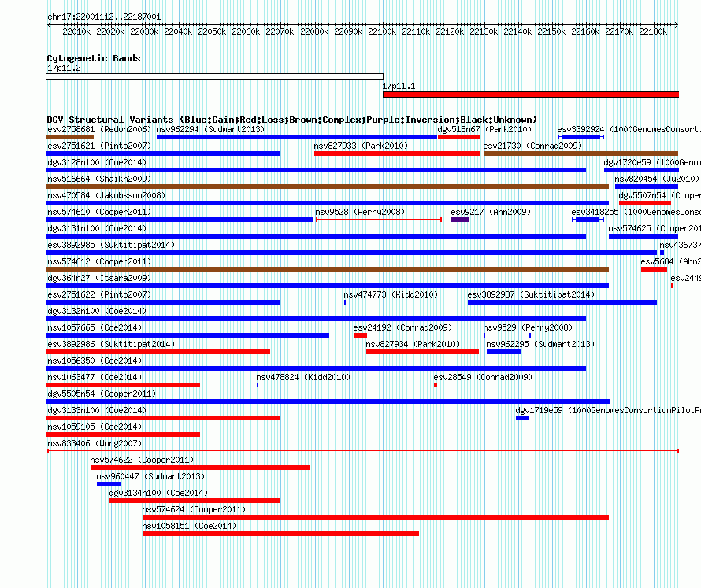701x588 pixels.
Task: Select the red bar under nsv574624 (Cooper2011)
Action: (x=376, y=517)
